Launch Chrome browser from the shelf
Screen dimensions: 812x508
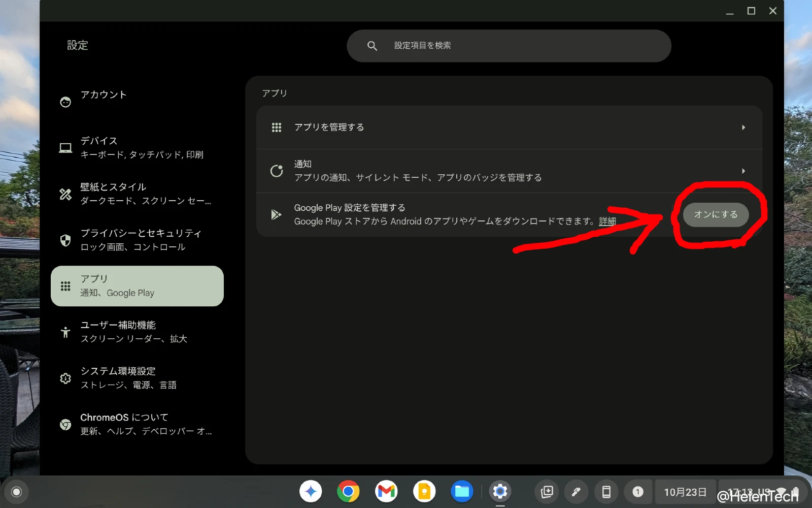pos(348,491)
